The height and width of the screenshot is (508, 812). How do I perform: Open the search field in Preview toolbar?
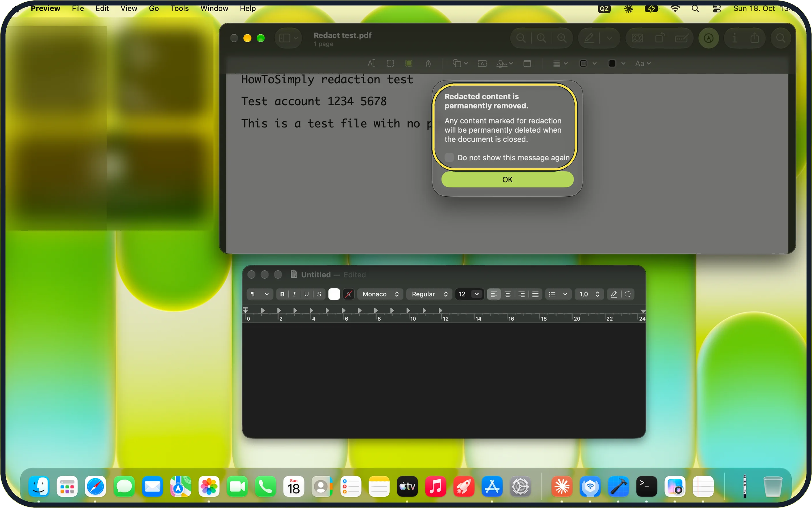click(x=780, y=38)
